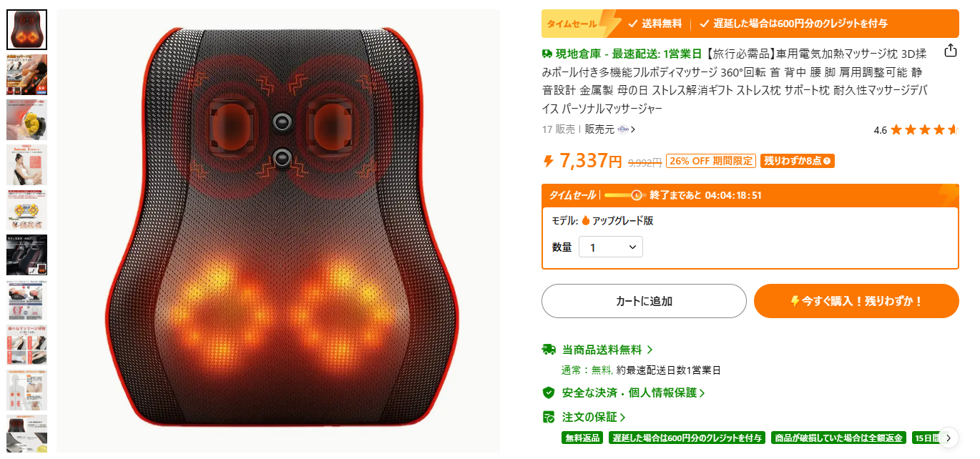Open the 販売元 seller link
Image resolution: width=980 pixels, height=459 pixels.
[x=610, y=129]
